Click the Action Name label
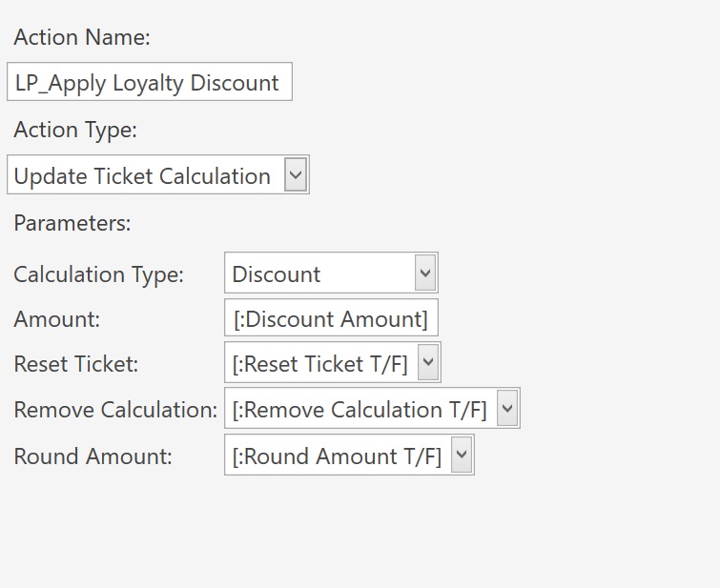Screen dimensions: 720x588 coord(82,37)
